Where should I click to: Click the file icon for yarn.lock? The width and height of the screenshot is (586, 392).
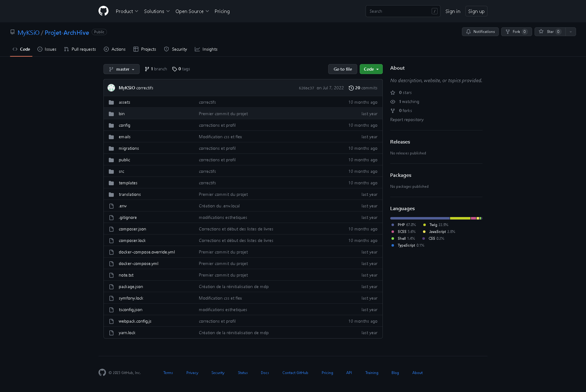tap(111, 333)
